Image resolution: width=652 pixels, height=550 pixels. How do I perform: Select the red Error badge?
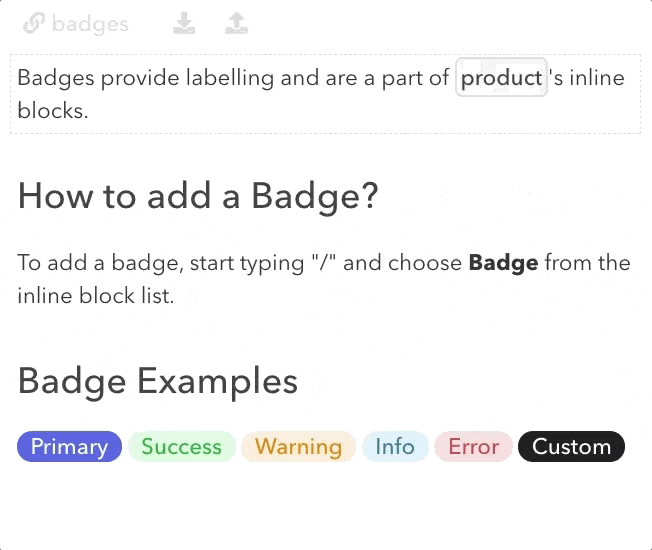tap(473, 446)
